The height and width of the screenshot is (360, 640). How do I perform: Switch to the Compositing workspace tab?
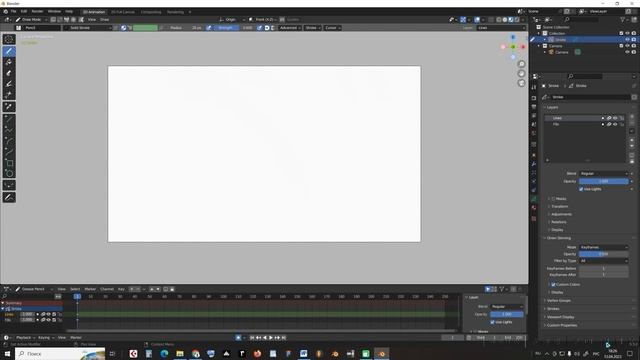tap(151, 12)
